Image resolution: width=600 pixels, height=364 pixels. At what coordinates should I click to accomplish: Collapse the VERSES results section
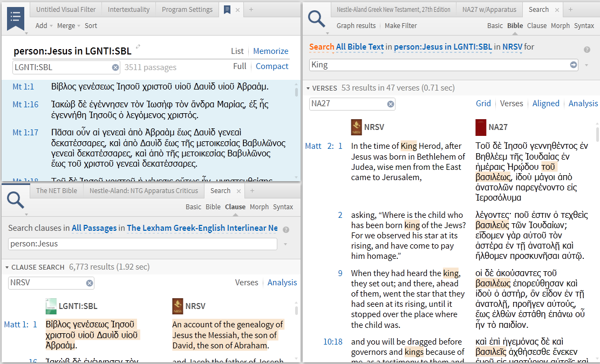pos(308,88)
